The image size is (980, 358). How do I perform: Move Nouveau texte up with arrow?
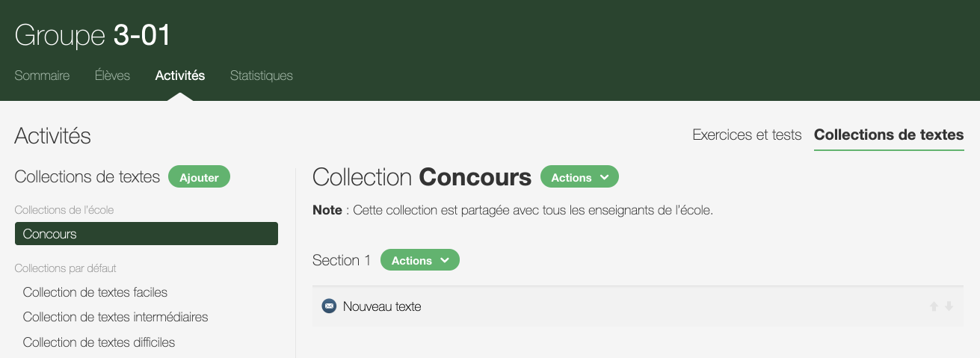point(934,306)
